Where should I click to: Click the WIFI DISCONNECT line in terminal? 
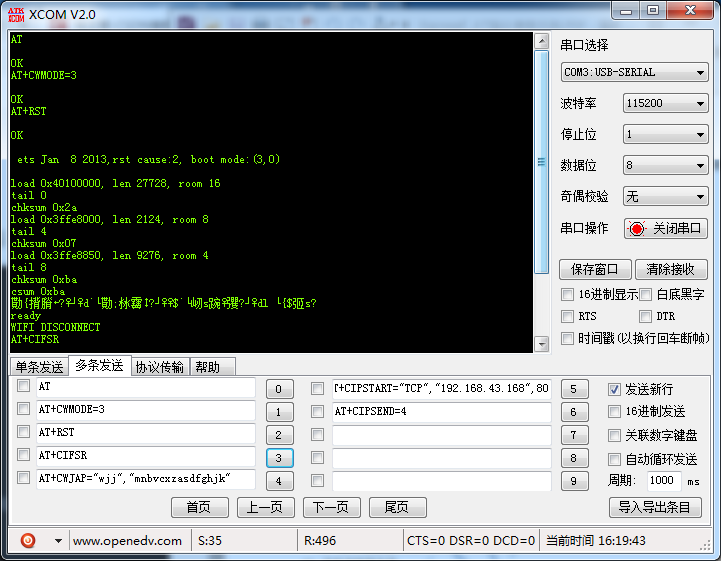point(56,327)
